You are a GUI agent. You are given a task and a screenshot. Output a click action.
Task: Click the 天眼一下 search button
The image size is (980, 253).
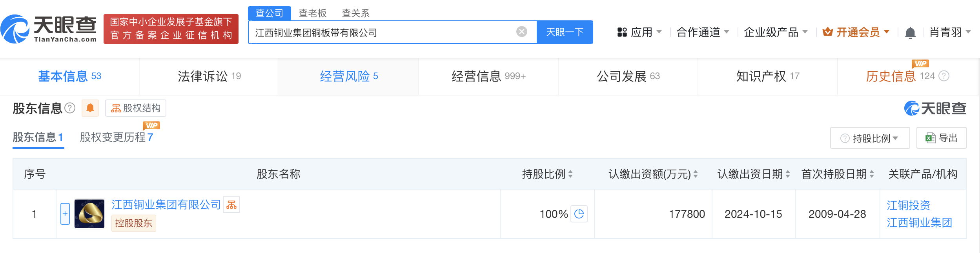point(565,32)
